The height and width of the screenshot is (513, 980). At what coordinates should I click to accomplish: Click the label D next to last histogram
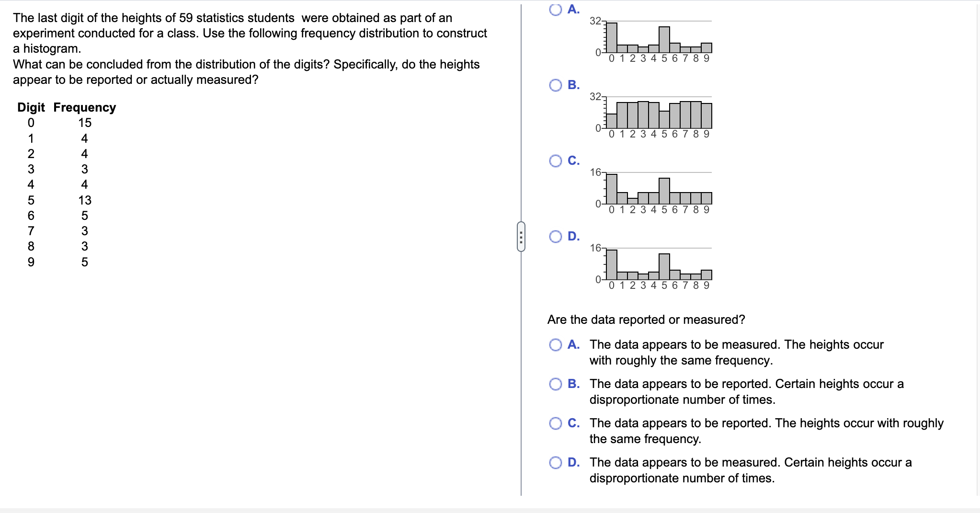(572, 235)
